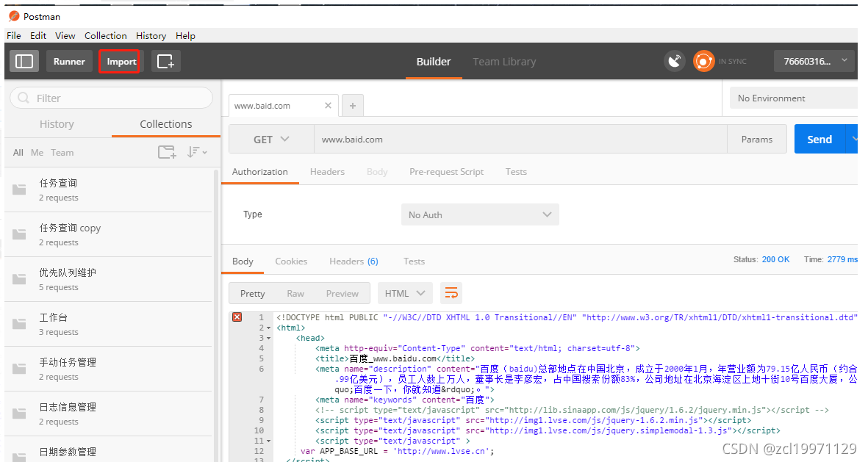Viewport: 868px width, 462px height.
Task: Select the Preview view mode
Action: click(342, 293)
